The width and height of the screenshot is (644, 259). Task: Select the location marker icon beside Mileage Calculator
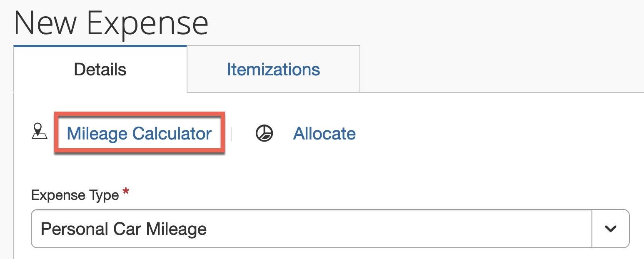[40, 132]
